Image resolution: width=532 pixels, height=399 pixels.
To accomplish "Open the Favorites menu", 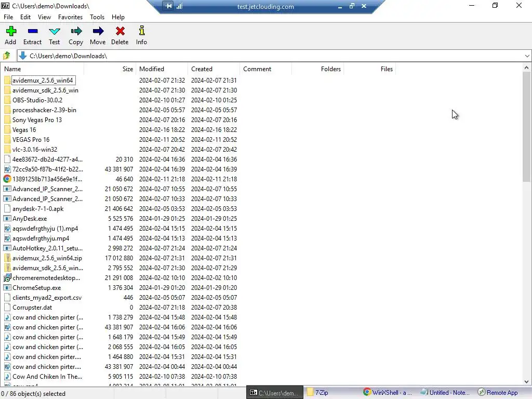I will pos(70,17).
